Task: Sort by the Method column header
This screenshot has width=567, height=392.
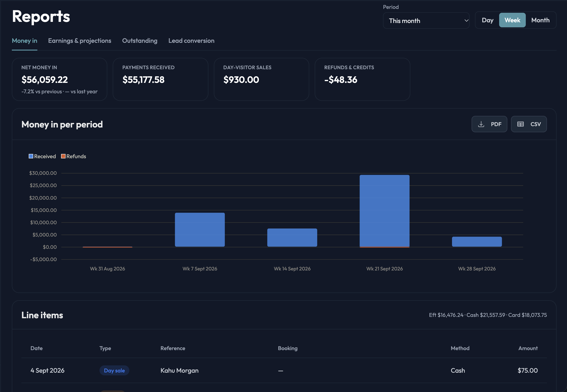Action: [x=460, y=348]
